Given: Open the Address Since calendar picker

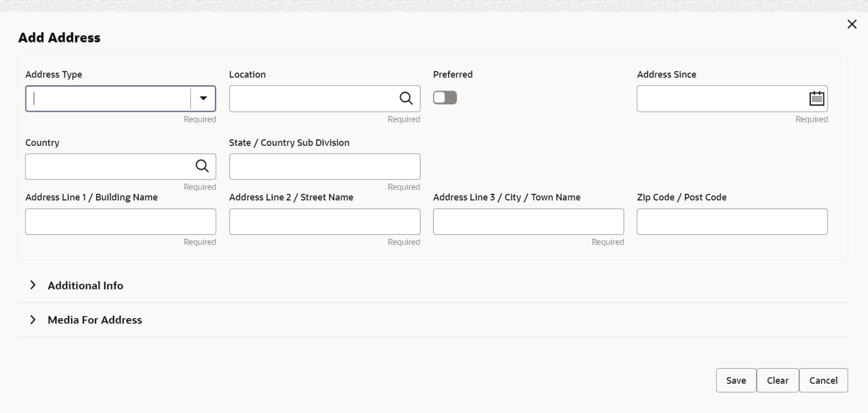Looking at the screenshot, I should 816,98.
